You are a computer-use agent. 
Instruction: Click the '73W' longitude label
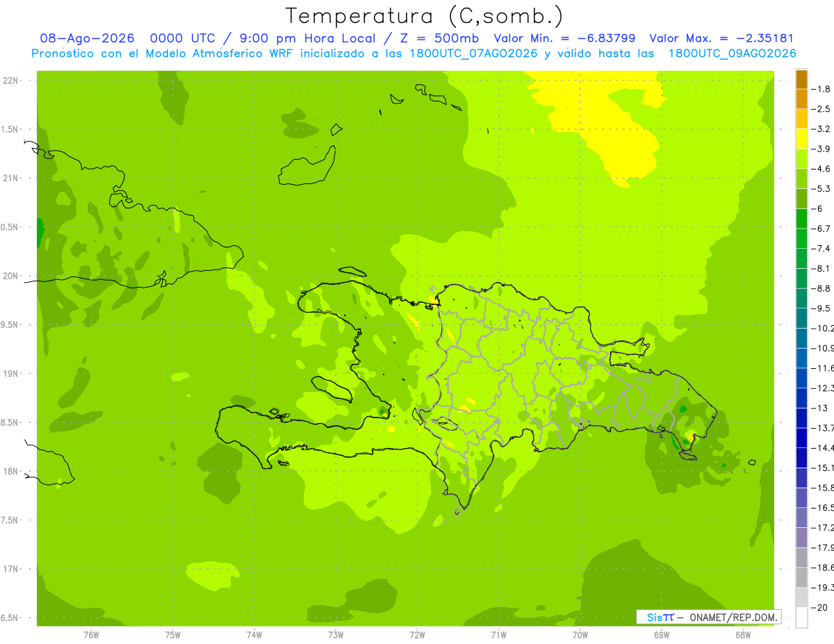tap(336, 634)
